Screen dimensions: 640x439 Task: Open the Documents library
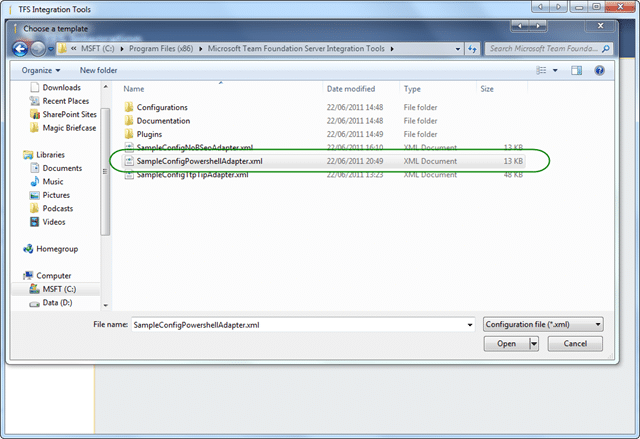(x=62, y=168)
